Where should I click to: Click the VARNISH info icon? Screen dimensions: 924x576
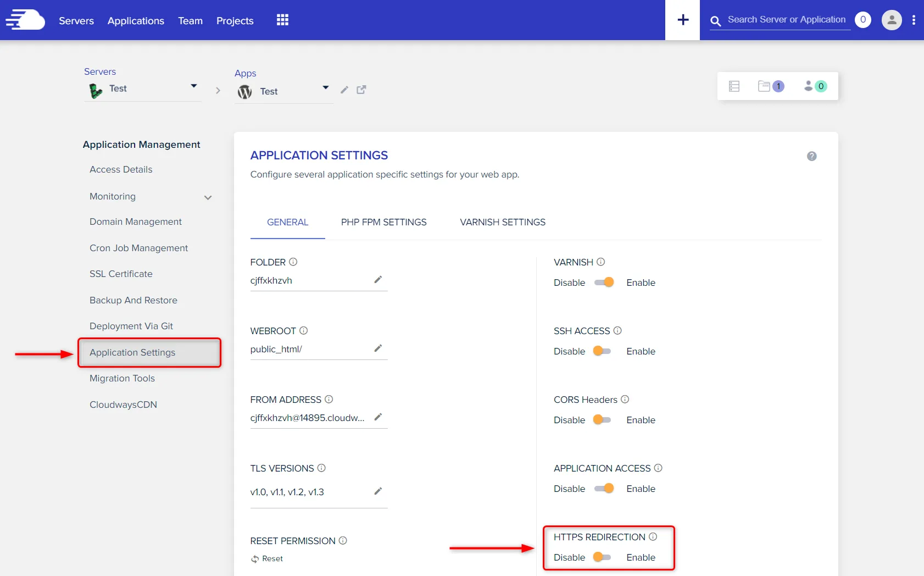pos(600,262)
